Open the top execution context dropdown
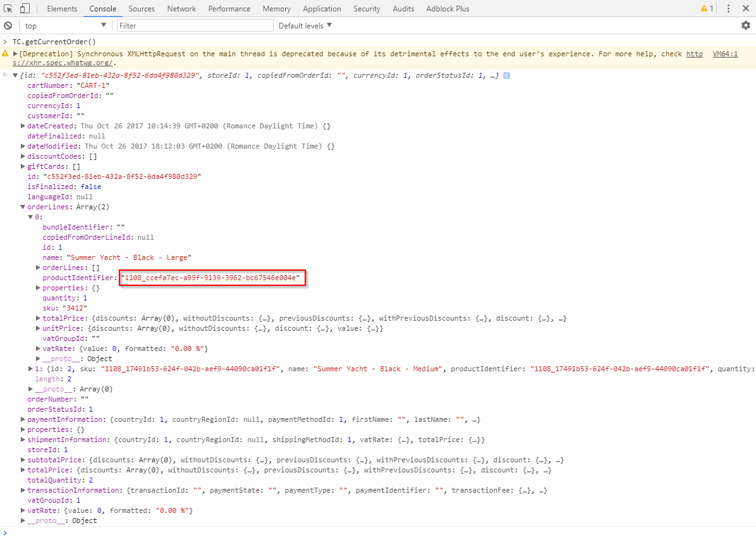Viewport: 756px width, 542px height. [x=65, y=25]
